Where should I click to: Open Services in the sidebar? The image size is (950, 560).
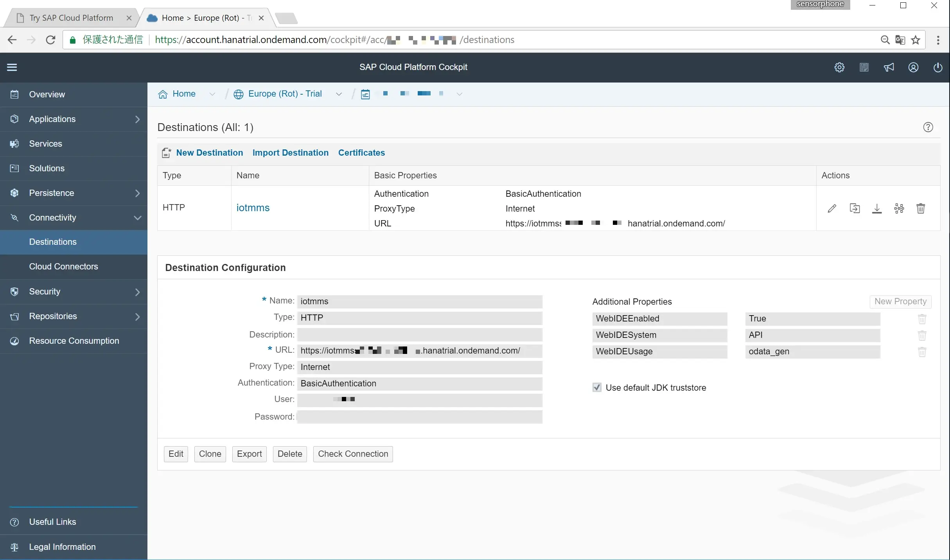pos(74,144)
